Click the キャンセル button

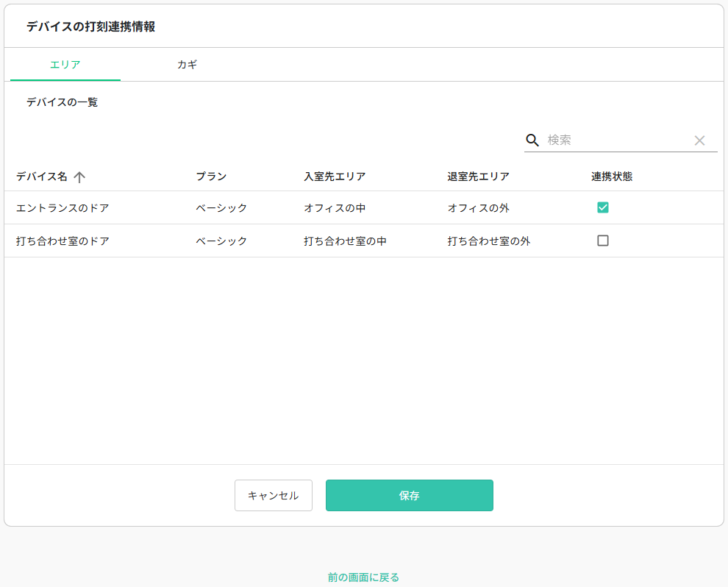click(273, 495)
